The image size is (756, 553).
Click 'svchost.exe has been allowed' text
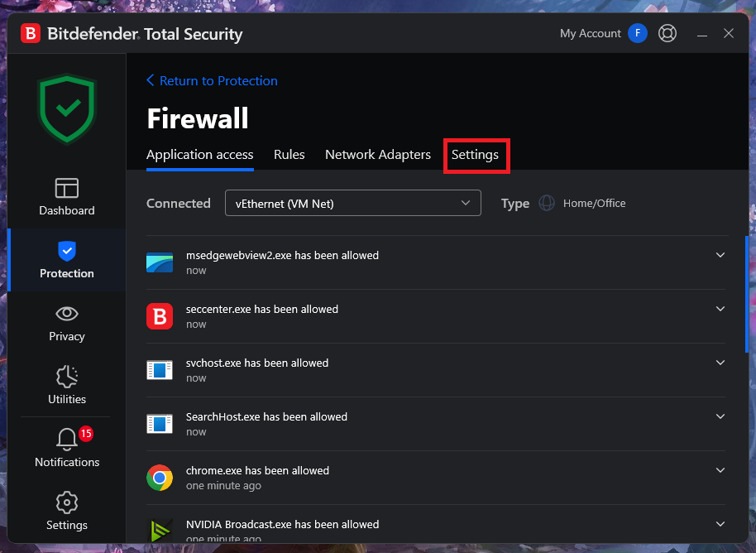(257, 363)
